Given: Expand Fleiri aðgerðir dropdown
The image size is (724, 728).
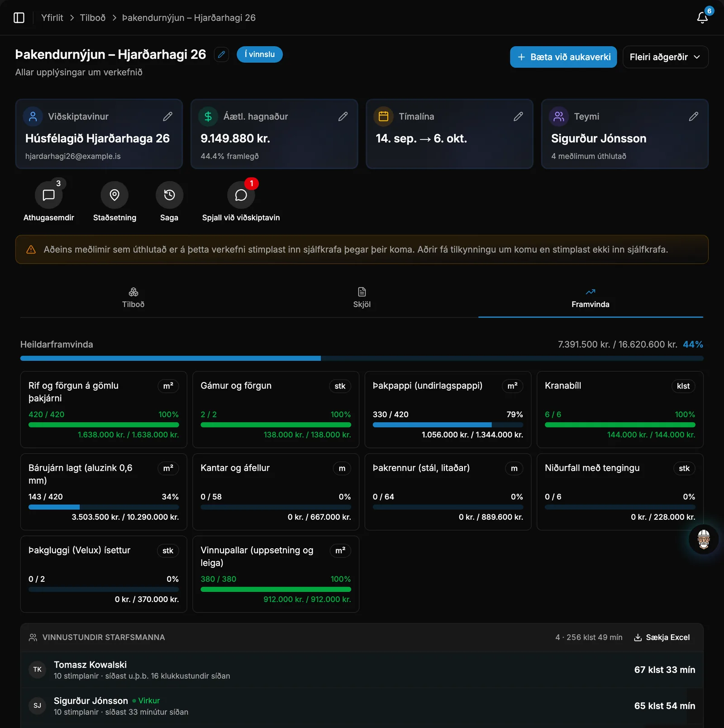Looking at the screenshot, I should pyautogui.click(x=665, y=57).
